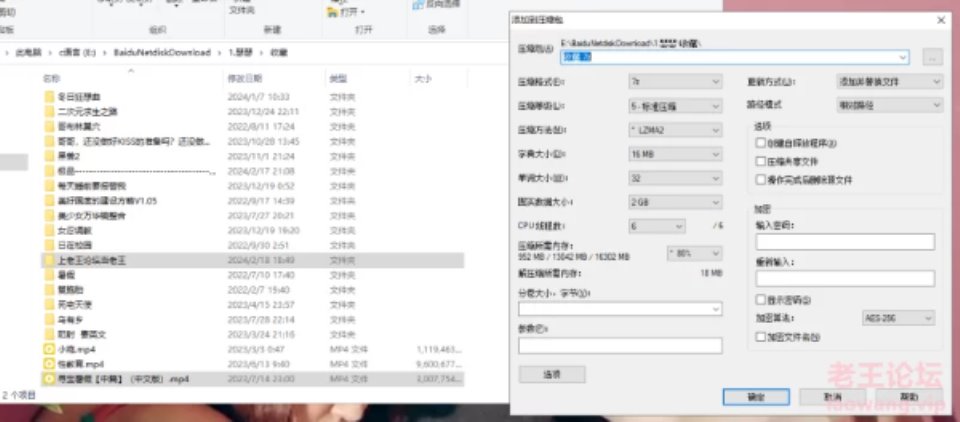Click video file icon of 小鸡.mp4
Screen dimensions: 960x422
tap(50, 349)
